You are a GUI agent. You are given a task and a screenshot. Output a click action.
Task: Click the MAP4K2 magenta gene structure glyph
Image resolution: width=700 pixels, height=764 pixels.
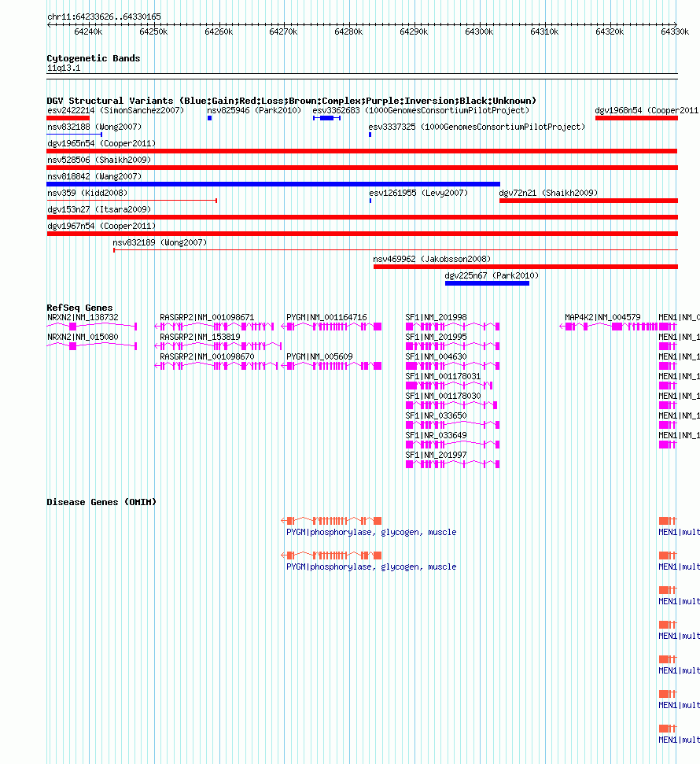pyautogui.click(x=609, y=327)
